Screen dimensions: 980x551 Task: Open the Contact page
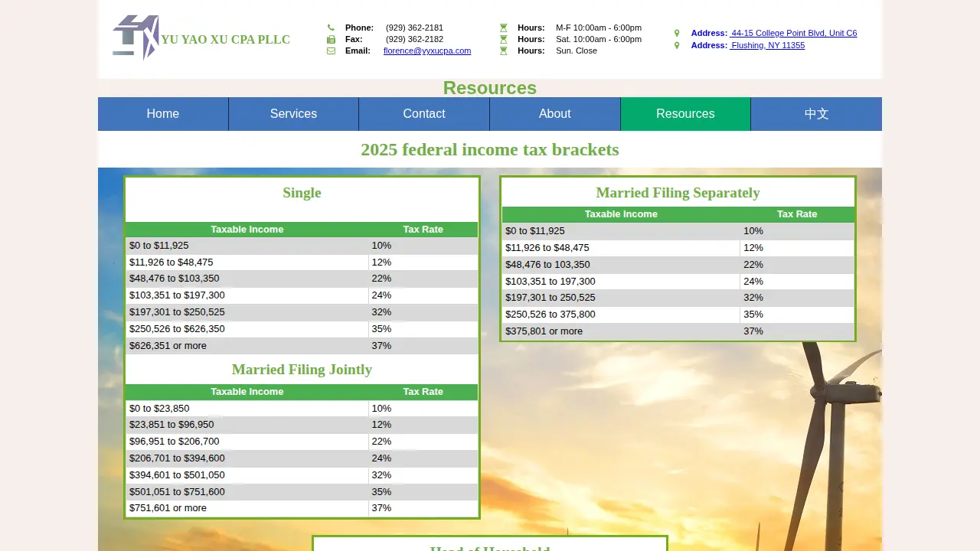424,114
